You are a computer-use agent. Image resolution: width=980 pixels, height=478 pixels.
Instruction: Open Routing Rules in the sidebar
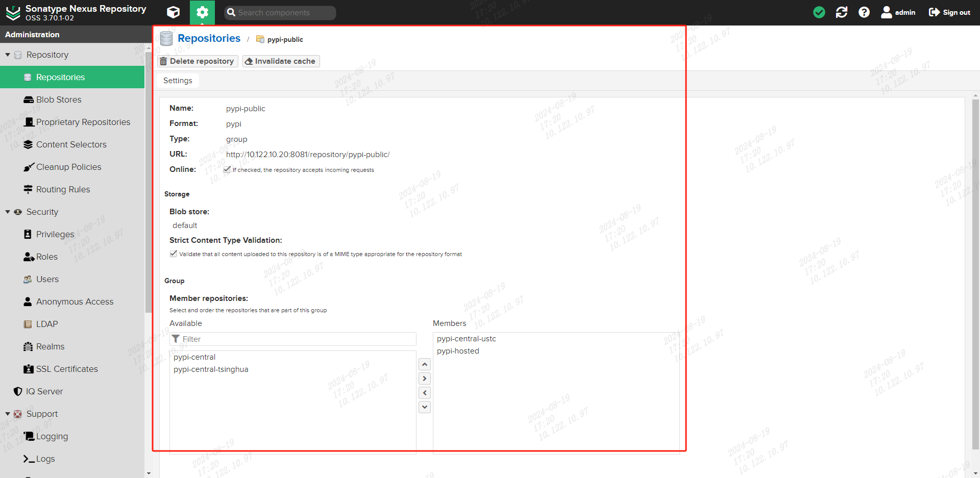(x=72, y=189)
